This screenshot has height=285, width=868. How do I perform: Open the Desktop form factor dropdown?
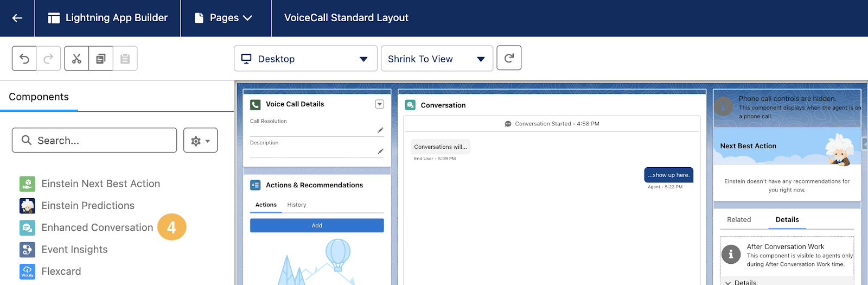pos(305,59)
